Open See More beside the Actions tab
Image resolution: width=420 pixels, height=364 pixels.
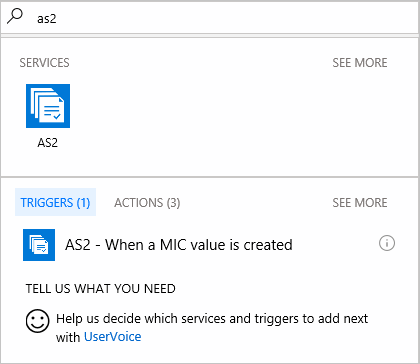pos(360,203)
